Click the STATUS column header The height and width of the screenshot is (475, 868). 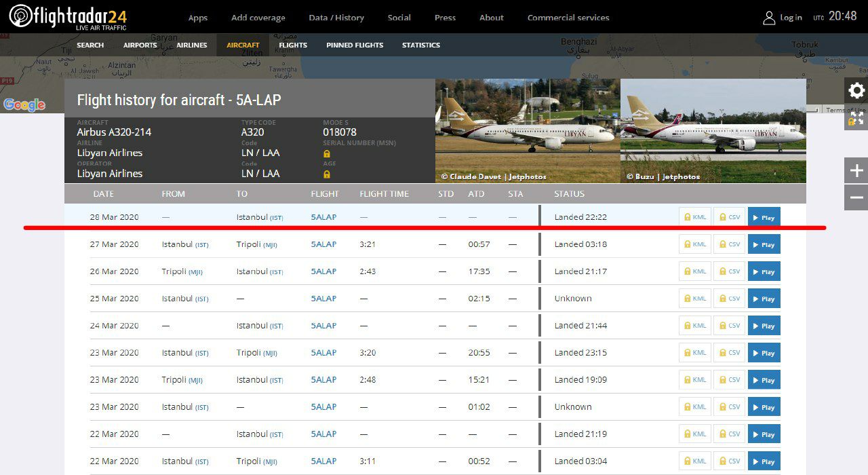[x=569, y=194]
